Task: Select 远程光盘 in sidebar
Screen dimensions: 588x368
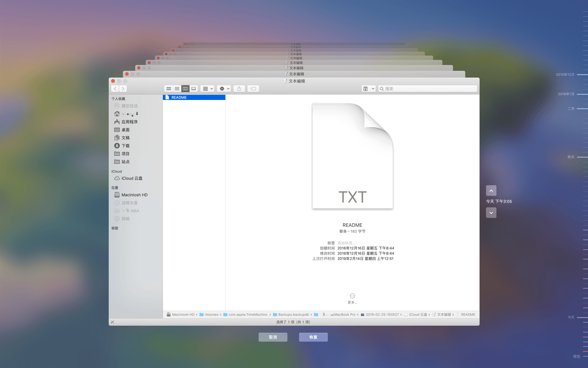Action: click(126, 203)
